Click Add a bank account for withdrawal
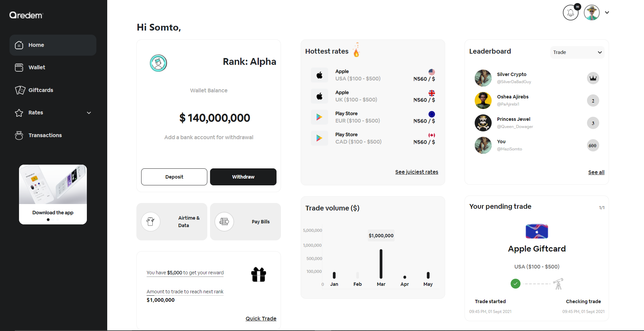This screenshot has height=331, width=644. point(209,137)
